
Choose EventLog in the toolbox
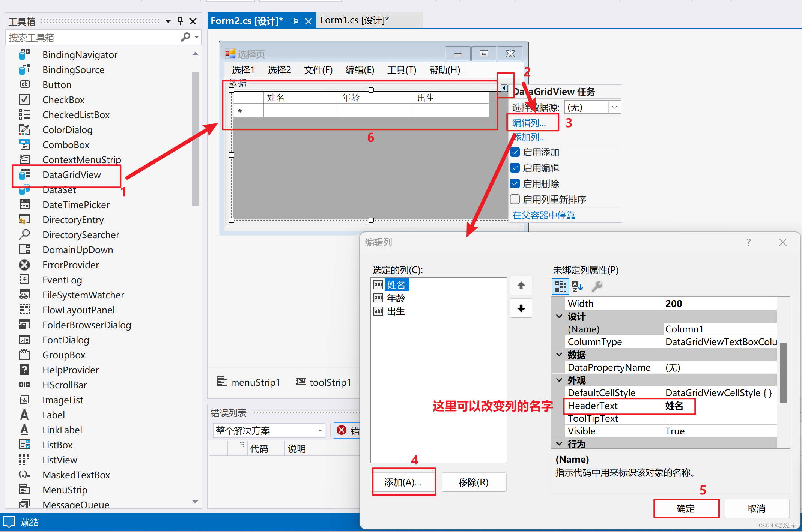(62, 280)
